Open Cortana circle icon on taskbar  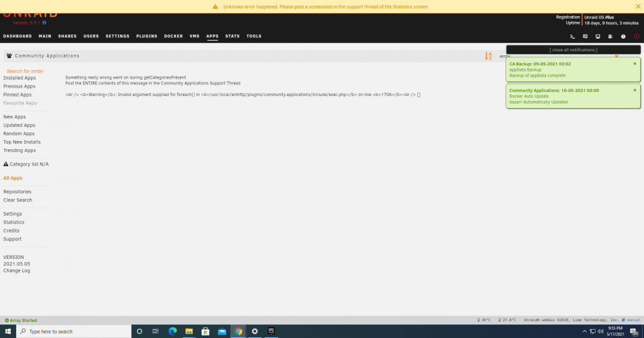[x=139, y=332]
